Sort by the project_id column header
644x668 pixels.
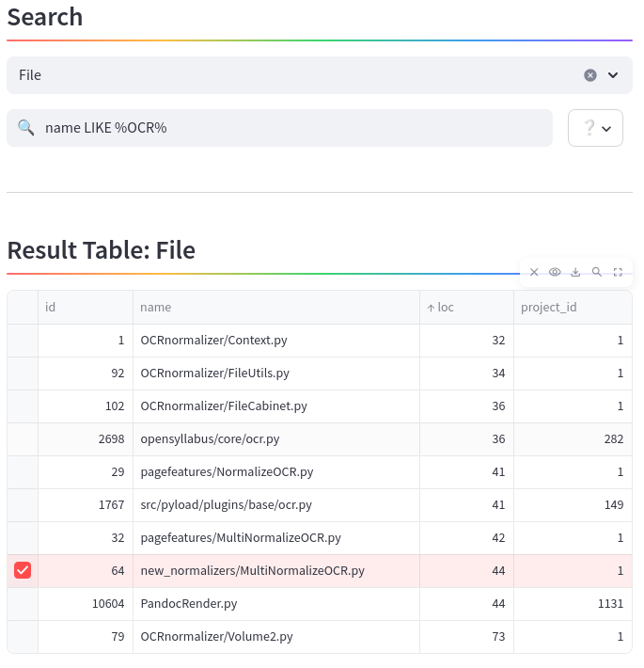(573, 307)
